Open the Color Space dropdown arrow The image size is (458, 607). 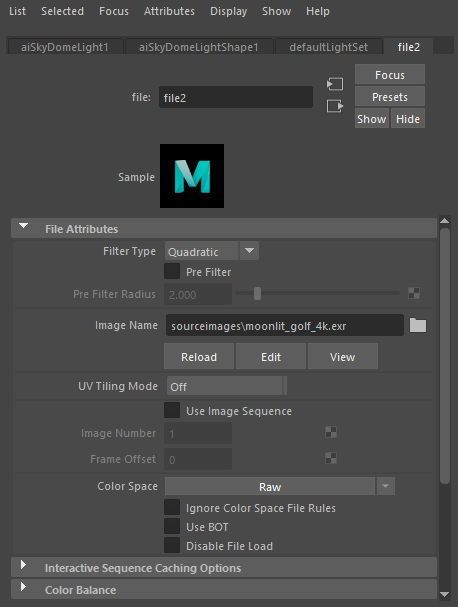(385, 486)
